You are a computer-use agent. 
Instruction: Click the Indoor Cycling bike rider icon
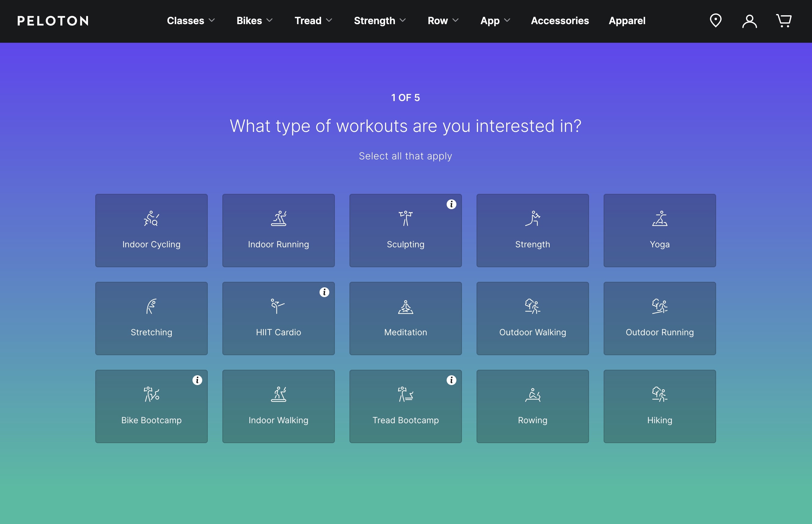[152, 218]
